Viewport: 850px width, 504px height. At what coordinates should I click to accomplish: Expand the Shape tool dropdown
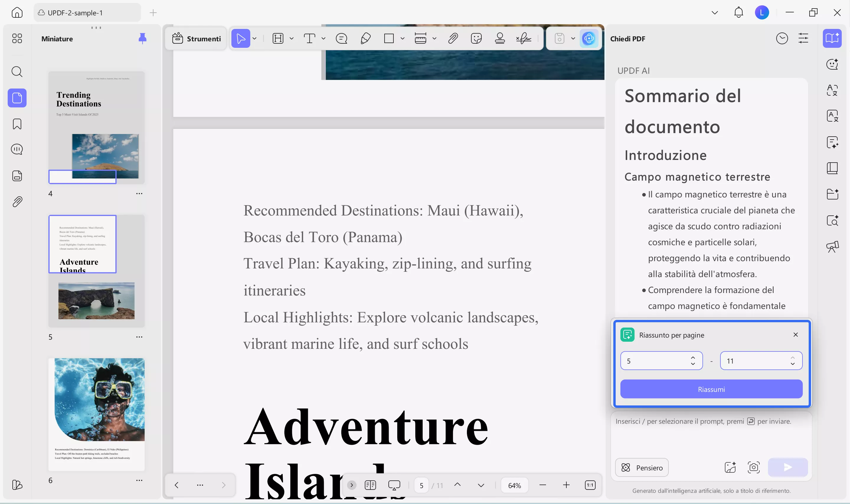pyautogui.click(x=402, y=38)
